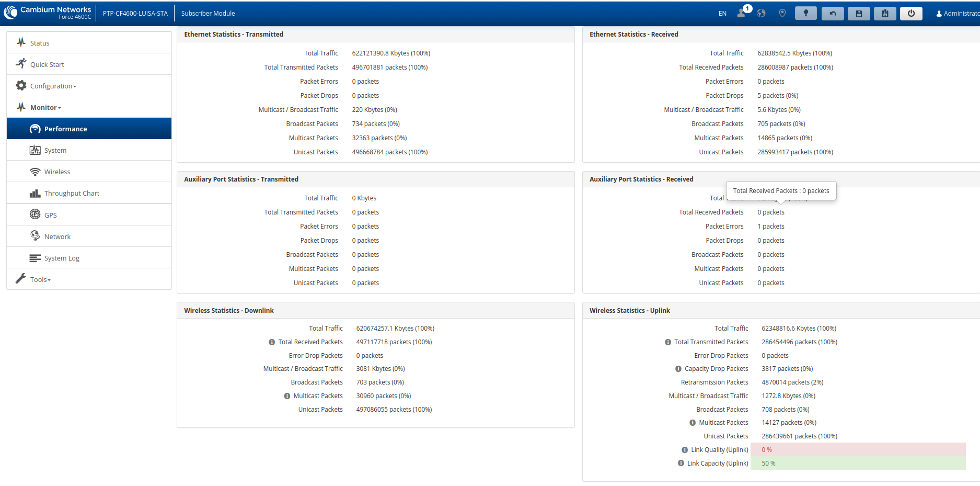The image size is (980, 486).
Task: Go to the GPS page
Action: [x=89, y=215]
